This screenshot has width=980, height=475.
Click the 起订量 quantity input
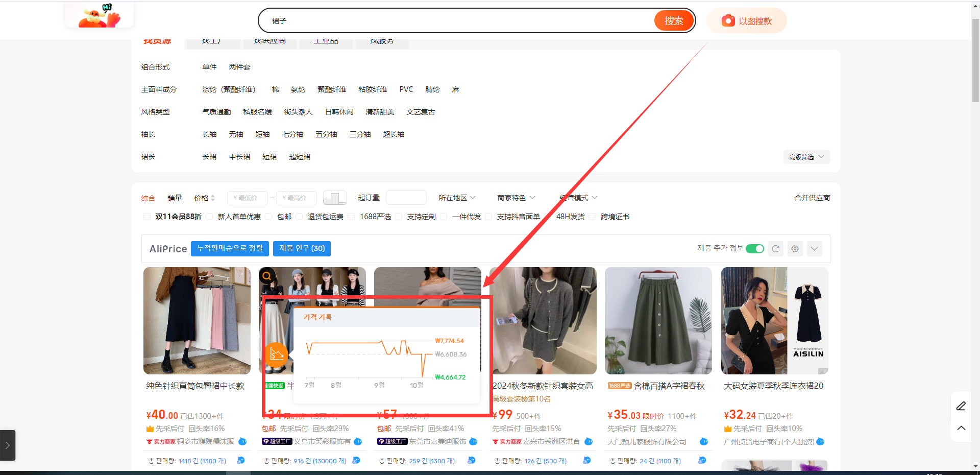(406, 198)
